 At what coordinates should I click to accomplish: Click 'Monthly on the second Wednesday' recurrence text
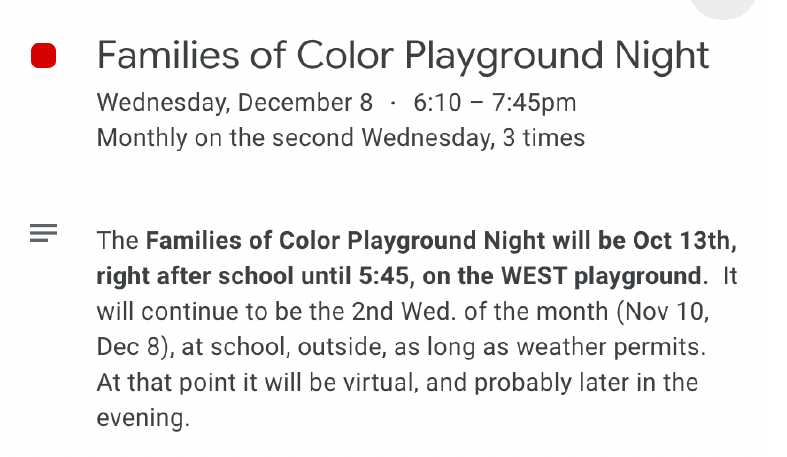(x=293, y=137)
